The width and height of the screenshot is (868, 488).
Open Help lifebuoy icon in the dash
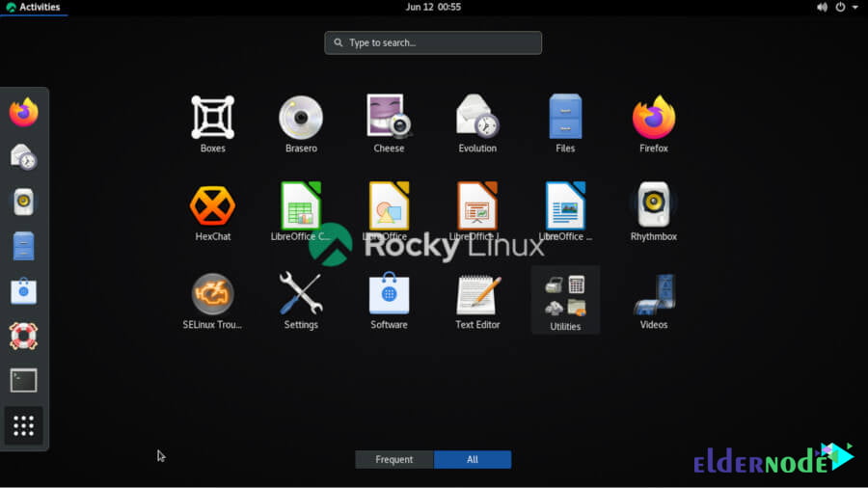[23, 336]
